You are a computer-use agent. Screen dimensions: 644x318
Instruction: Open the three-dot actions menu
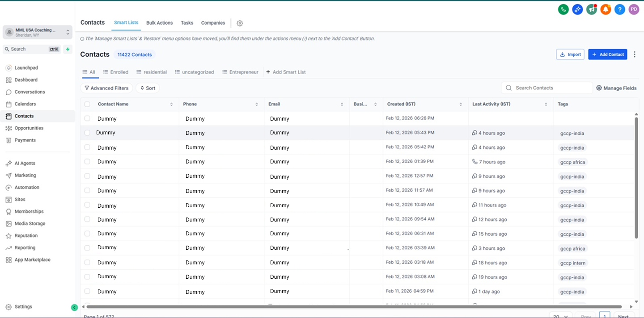click(635, 54)
